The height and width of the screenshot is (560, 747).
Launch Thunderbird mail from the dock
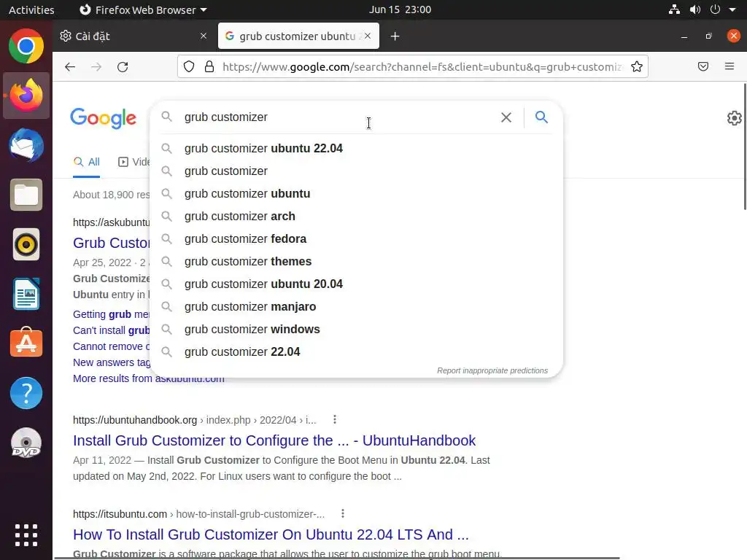tap(26, 145)
